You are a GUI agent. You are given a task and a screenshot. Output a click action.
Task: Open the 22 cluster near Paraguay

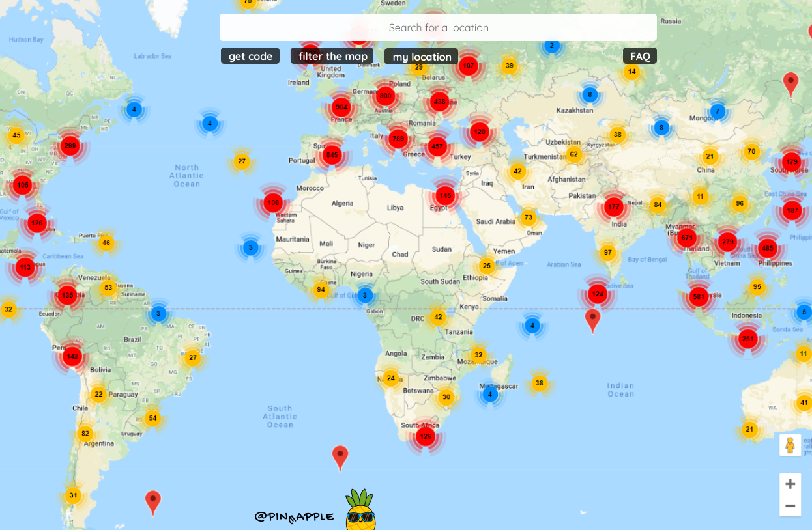[98, 394]
